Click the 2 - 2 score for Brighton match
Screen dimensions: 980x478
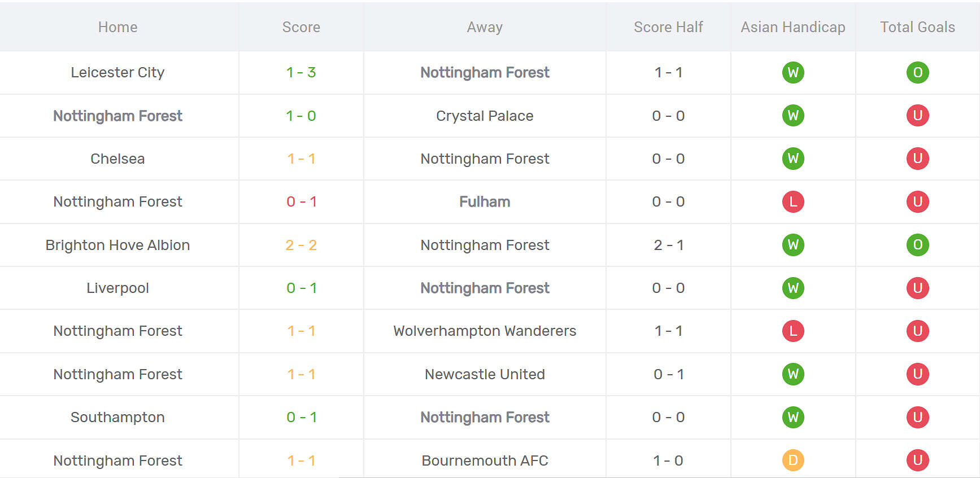(301, 245)
